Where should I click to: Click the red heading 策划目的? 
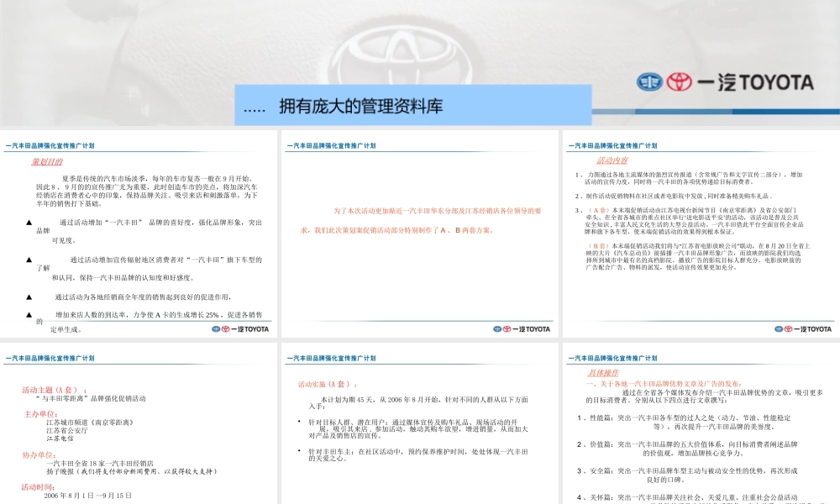coord(46,162)
